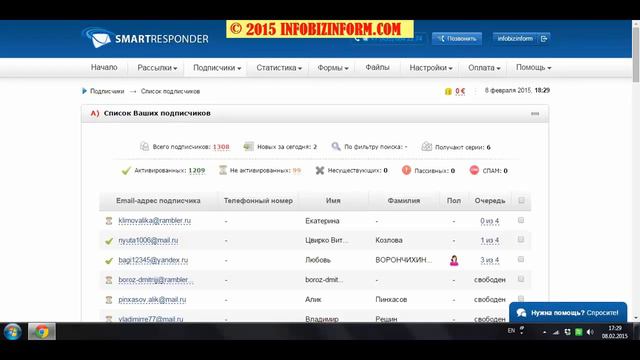Screen dimensions: 640x360
Task: Click the total subscribers icon
Action: point(144,147)
